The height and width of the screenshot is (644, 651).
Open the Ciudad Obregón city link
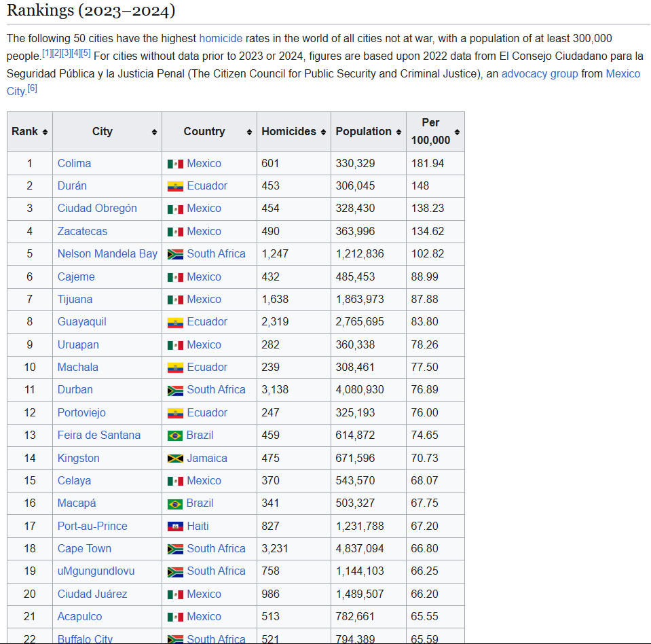97,209
